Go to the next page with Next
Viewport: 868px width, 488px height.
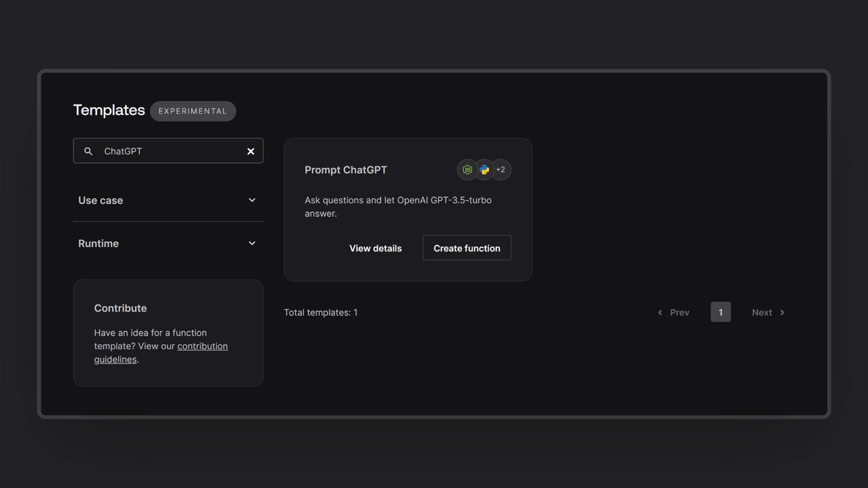(x=762, y=312)
